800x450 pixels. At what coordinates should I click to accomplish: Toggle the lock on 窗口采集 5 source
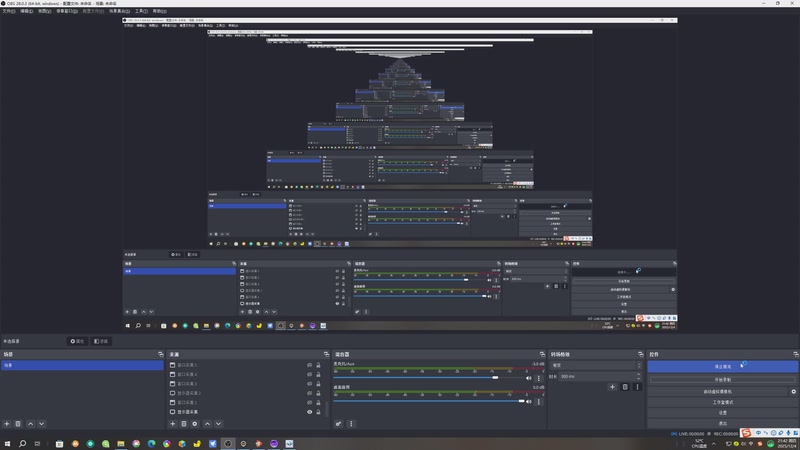click(x=318, y=365)
